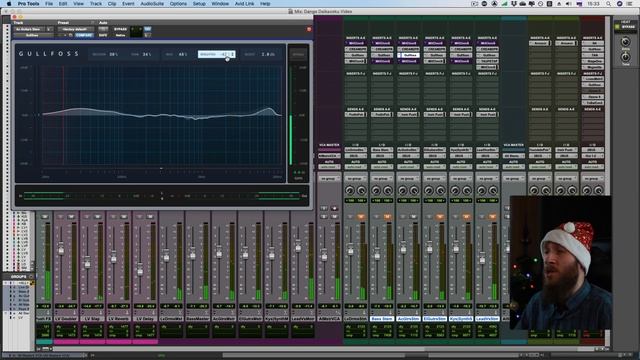Open the highlighted Gullfoss insert on AcGtrsStm
Image resolution: width=640 pixels, height=360 pixels.
point(408,55)
